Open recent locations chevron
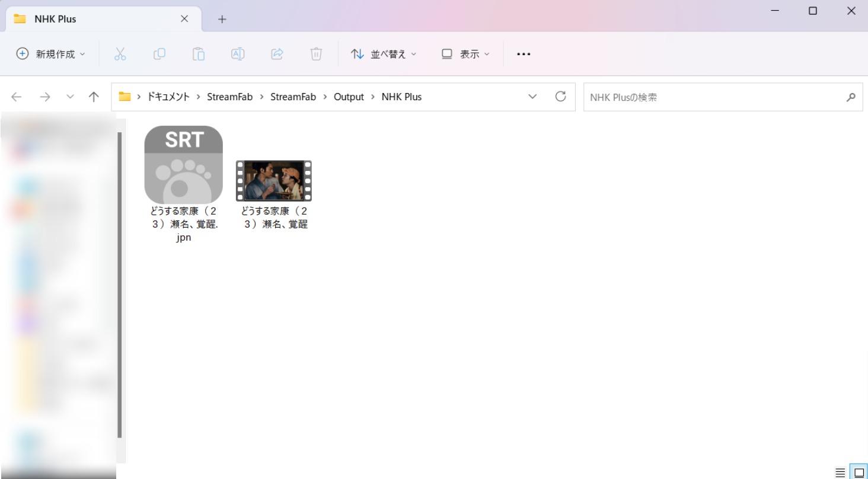This screenshot has width=868, height=479. [x=70, y=97]
